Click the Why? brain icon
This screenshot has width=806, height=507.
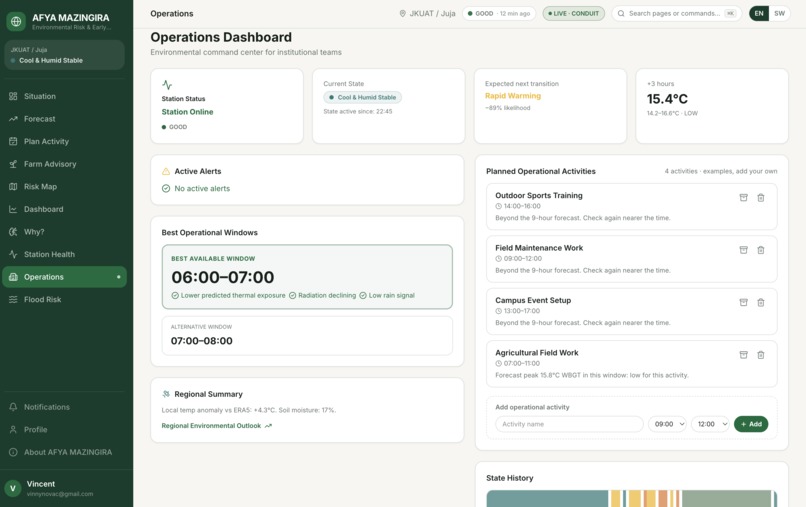point(13,232)
